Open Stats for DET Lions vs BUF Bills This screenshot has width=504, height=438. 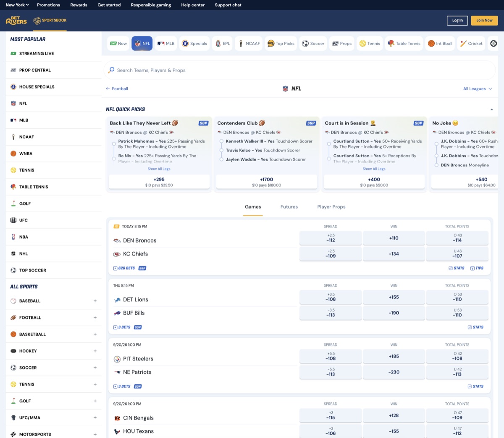tap(475, 327)
